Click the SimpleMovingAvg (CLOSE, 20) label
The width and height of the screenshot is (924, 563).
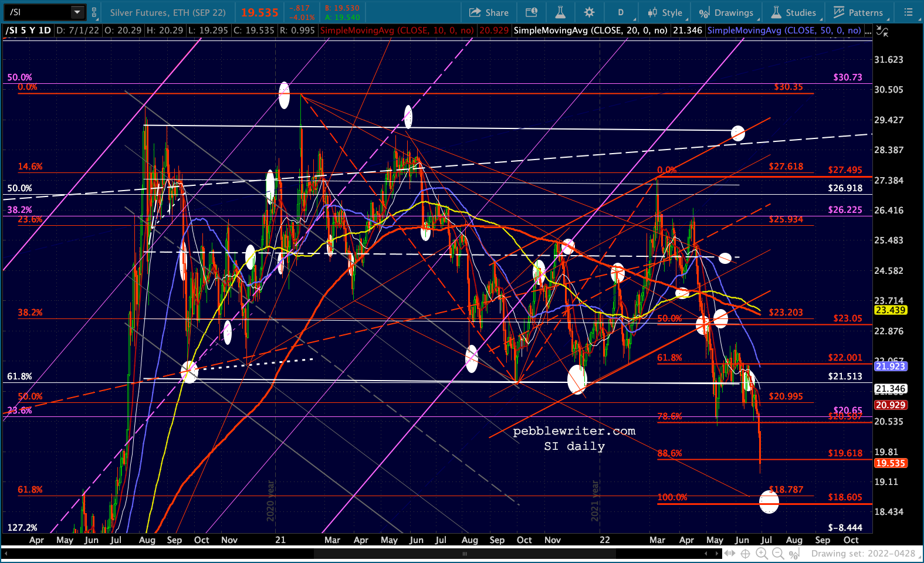coord(590,30)
